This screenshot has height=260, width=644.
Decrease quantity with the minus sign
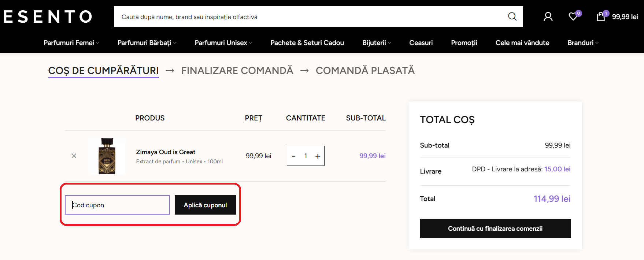(x=293, y=156)
